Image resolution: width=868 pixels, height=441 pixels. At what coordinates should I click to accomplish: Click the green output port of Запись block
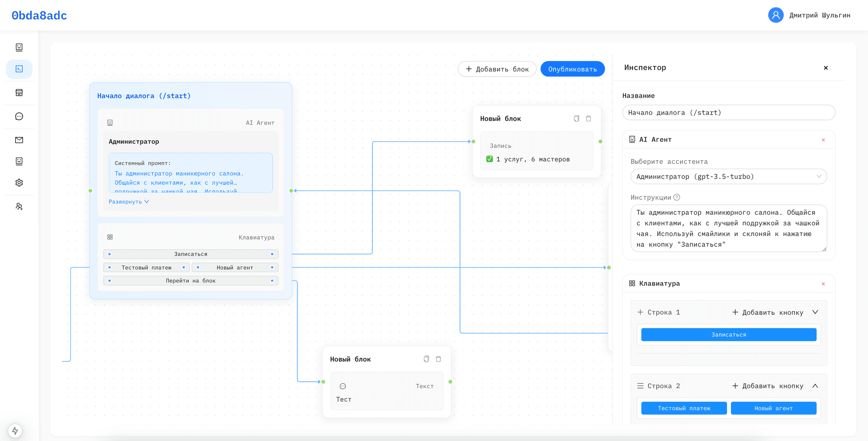600,142
